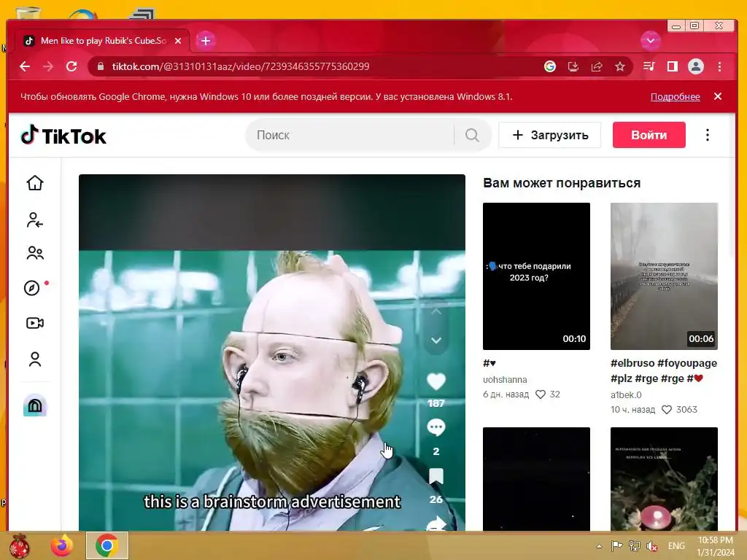The image size is (747, 560).
Task: Open the что тебе подарили 2023 год video thumbnail
Action: point(536,276)
